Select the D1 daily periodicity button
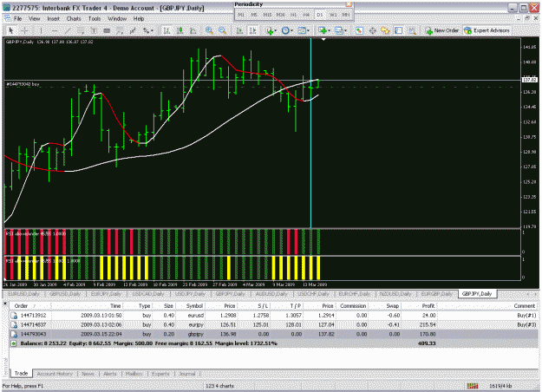Viewport: 542px width, 392px height. 319,15
